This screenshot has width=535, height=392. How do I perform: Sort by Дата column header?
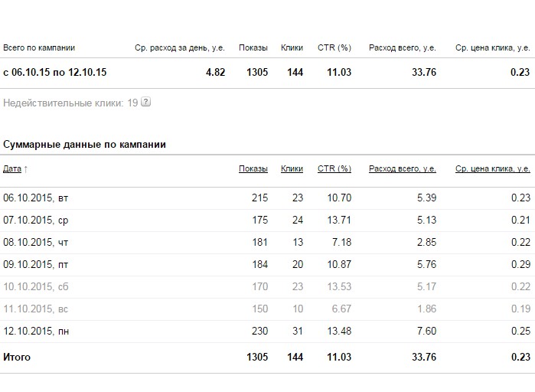pyautogui.click(x=12, y=168)
